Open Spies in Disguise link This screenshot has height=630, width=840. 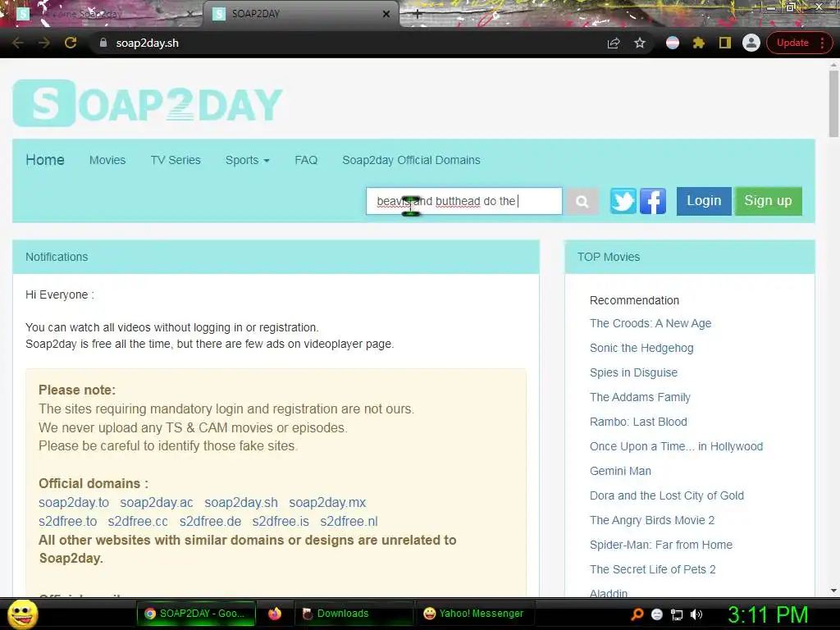(x=633, y=373)
